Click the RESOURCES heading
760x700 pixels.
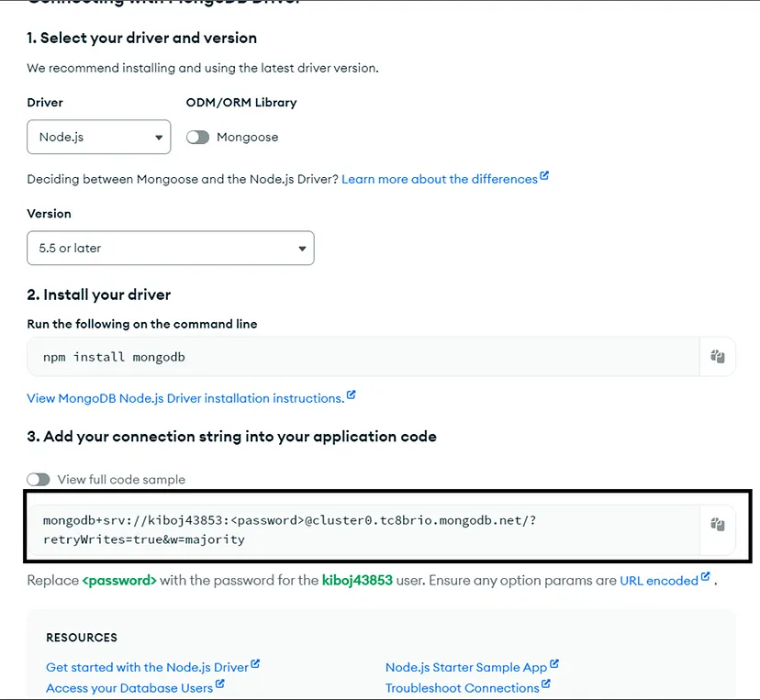tap(82, 638)
